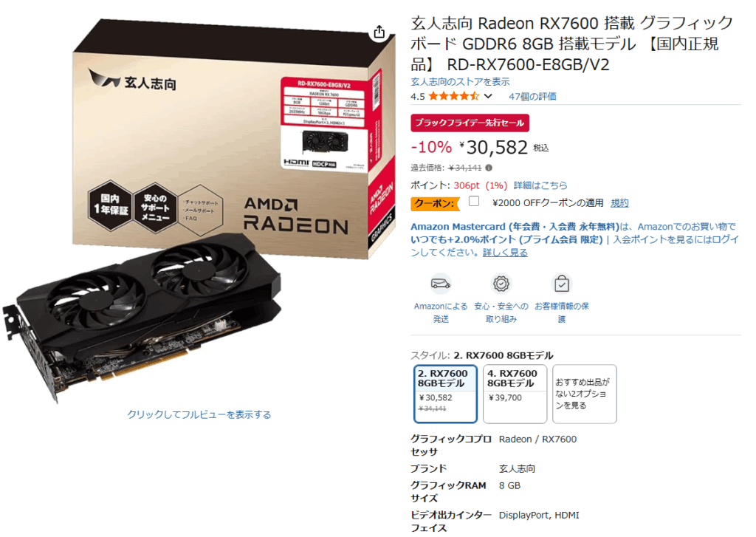Viewport: 756px width, 537px height.
Task: Click the Amazon delivery truck icon
Action: [x=440, y=284]
